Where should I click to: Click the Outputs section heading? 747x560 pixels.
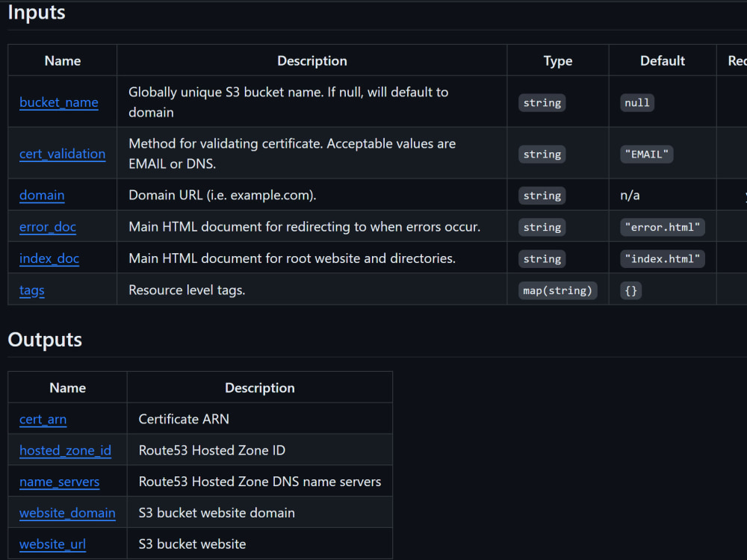[x=44, y=340]
